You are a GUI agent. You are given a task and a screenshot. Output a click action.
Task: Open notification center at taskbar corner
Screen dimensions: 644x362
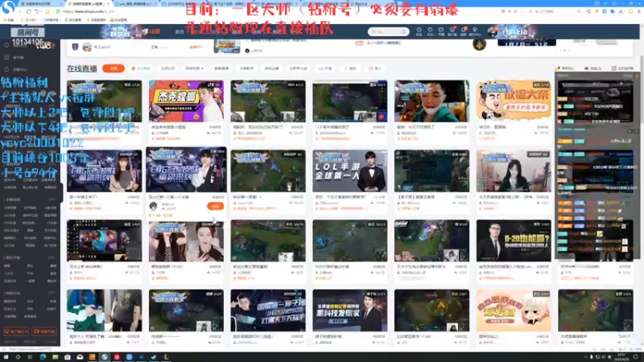636,357
